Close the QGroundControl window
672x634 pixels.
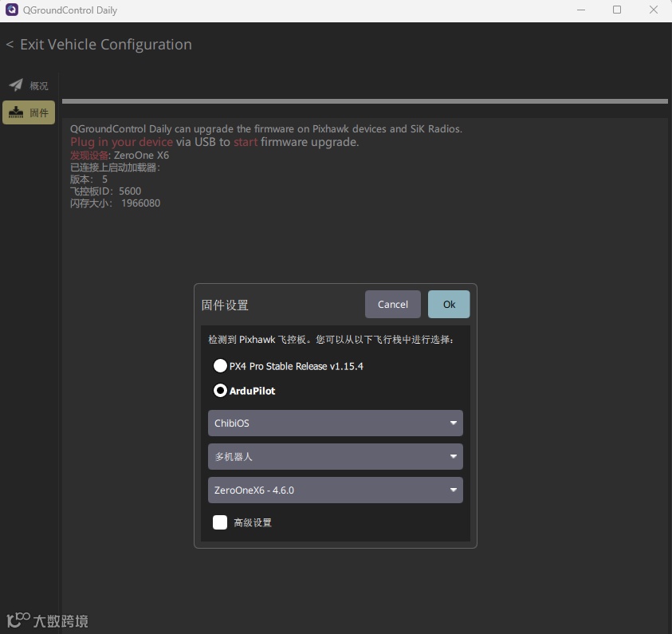tap(653, 10)
